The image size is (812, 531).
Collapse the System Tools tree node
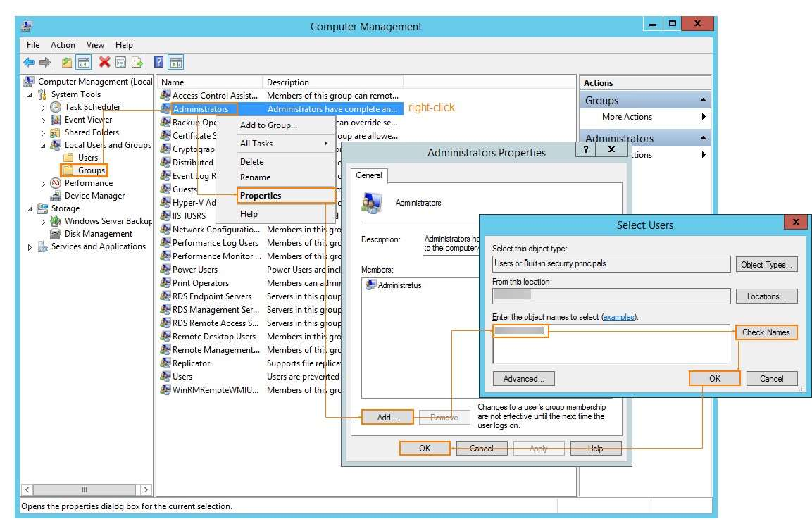coord(30,95)
